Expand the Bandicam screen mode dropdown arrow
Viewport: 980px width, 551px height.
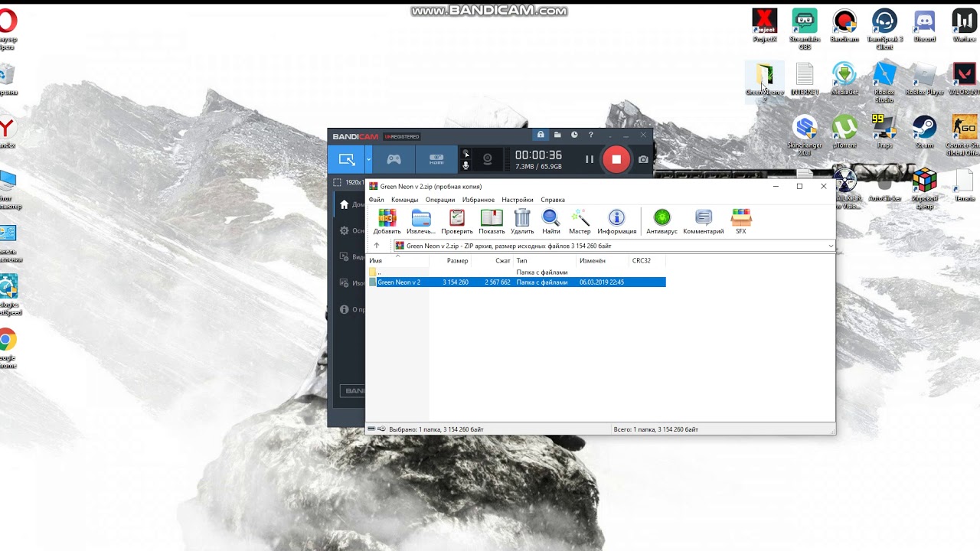pos(368,159)
